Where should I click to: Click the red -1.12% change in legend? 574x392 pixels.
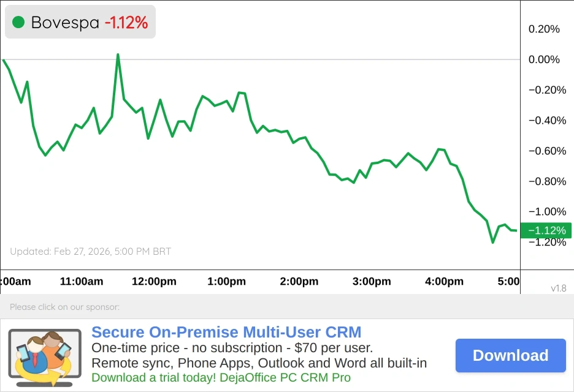(x=126, y=23)
